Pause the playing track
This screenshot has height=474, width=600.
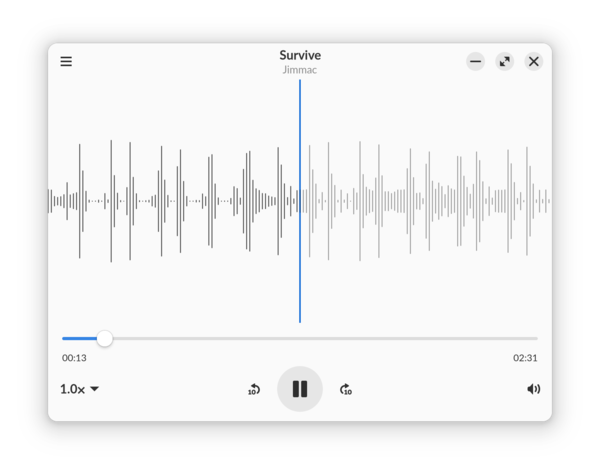(x=300, y=389)
